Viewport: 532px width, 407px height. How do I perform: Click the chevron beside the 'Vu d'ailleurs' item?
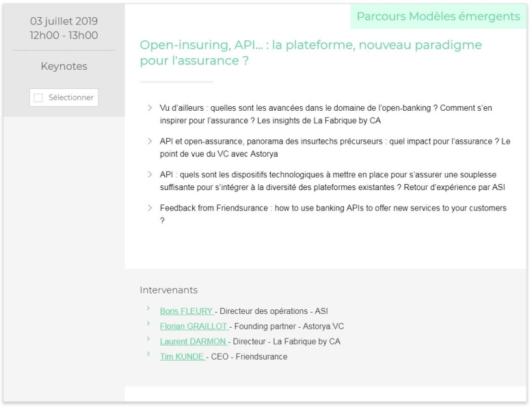[x=150, y=108]
